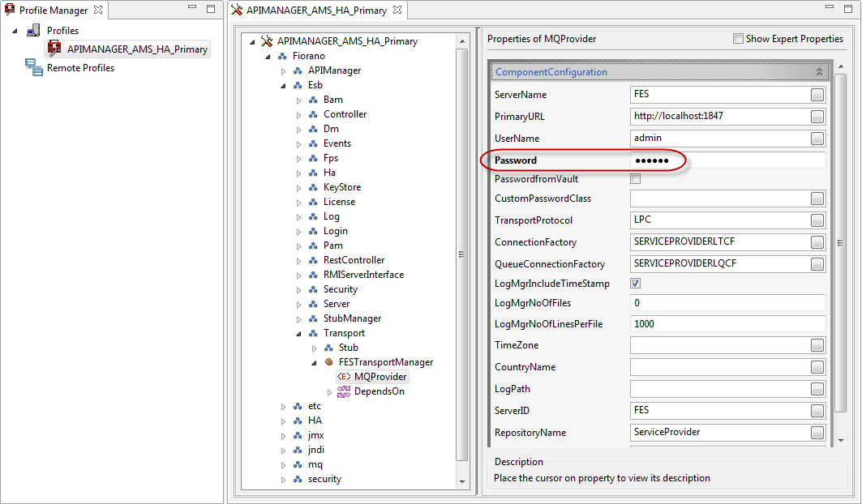
Task: Click the mq node icon
Action: [x=298, y=464]
